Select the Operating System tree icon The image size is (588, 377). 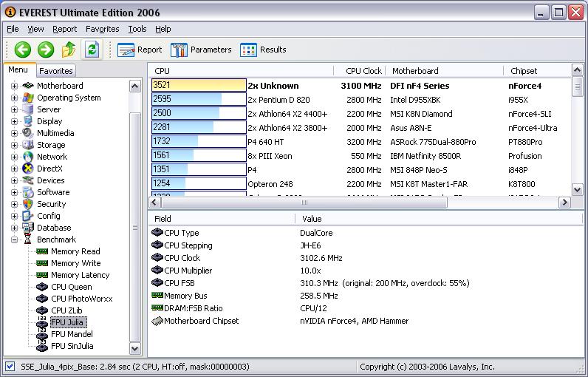[28, 98]
